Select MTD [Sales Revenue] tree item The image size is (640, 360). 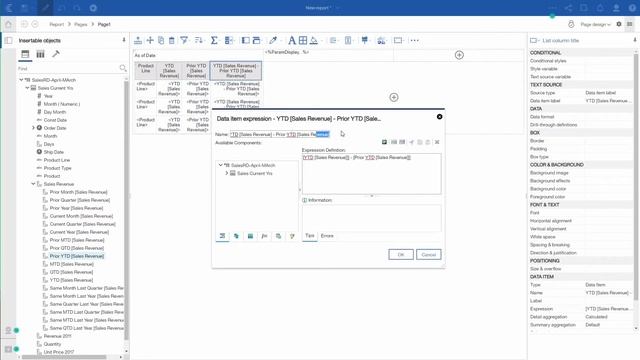pos(71,264)
